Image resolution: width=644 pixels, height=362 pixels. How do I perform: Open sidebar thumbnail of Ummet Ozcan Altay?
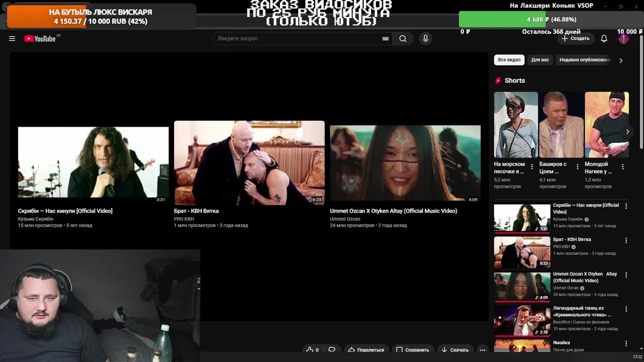[522, 286]
